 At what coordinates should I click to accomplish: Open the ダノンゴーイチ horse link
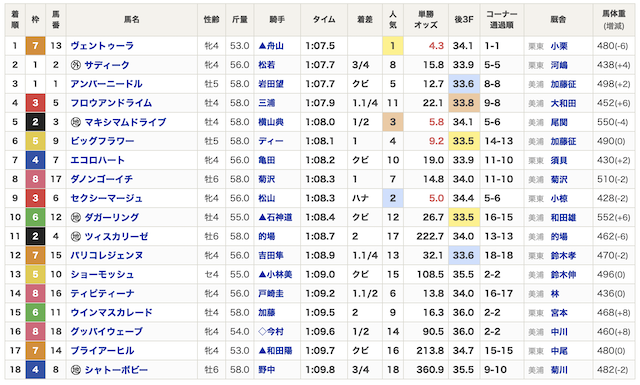[x=101, y=179]
